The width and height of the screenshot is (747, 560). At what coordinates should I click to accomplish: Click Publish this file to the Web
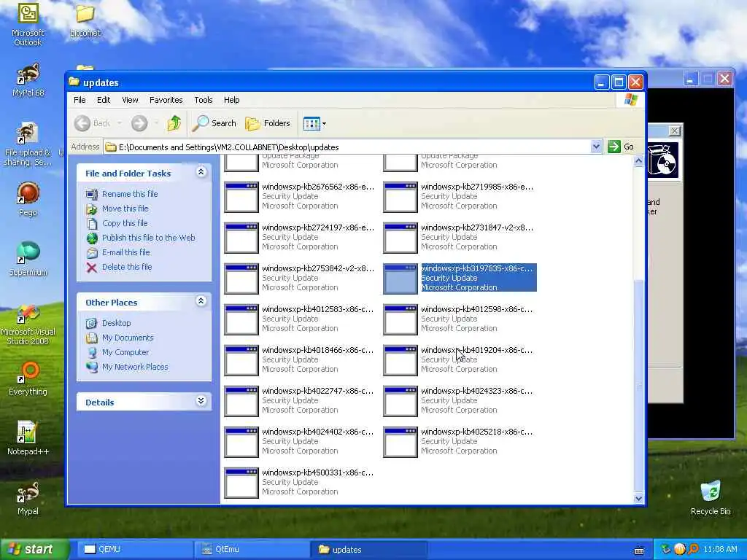pos(149,238)
